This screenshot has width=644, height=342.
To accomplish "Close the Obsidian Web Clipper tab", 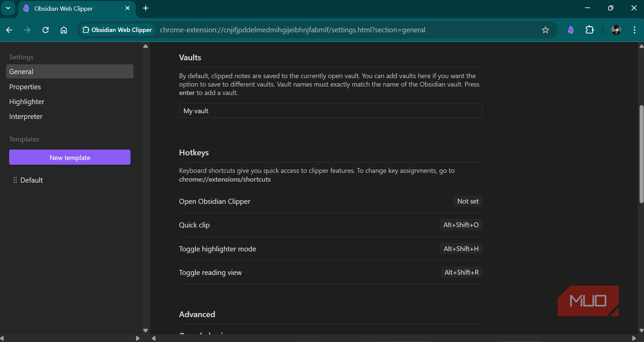I will (127, 8).
